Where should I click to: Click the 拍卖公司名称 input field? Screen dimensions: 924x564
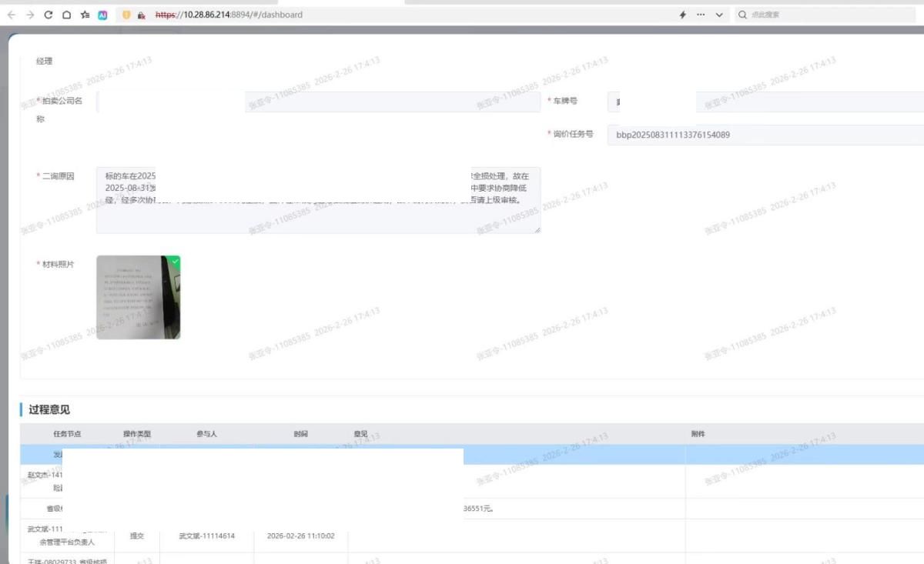pos(318,102)
